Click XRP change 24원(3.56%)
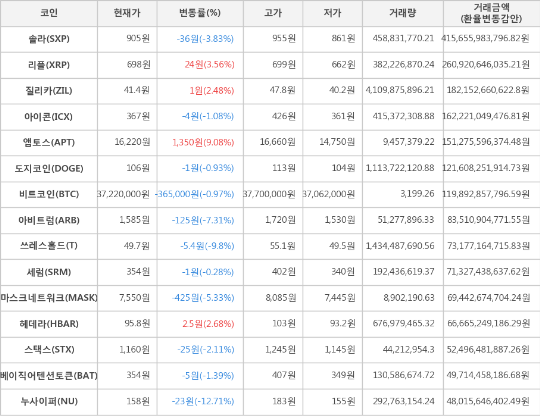 [x=209, y=64]
